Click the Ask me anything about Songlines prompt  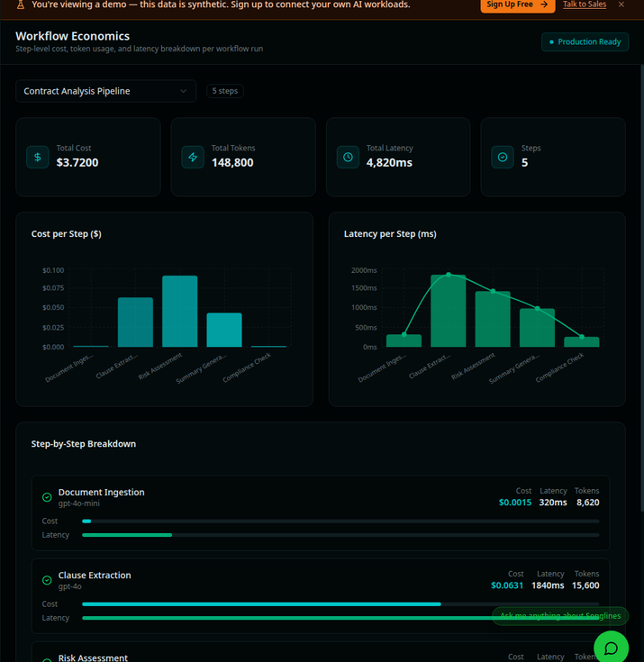(560, 616)
